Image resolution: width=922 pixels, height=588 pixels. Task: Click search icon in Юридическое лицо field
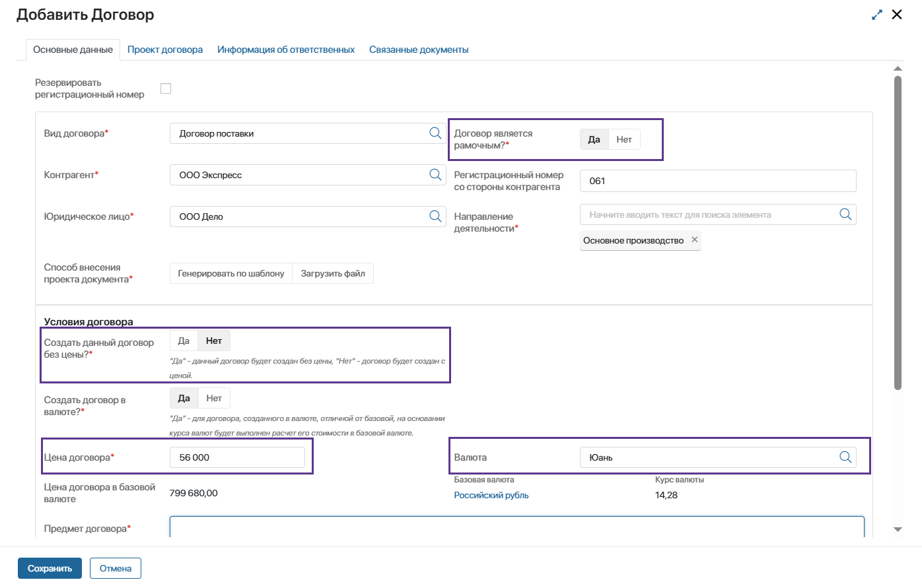point(435,216)
